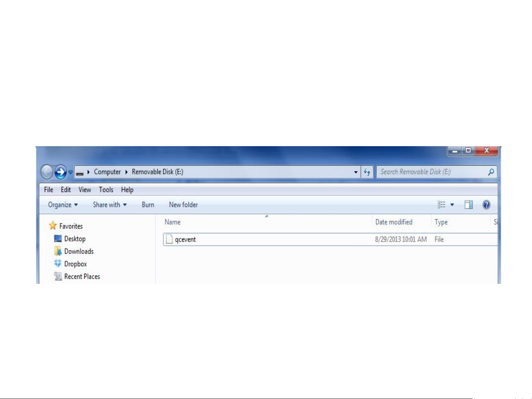Select the qcevent file icon
The image size is (532, 399).
(x=169, y=239)
